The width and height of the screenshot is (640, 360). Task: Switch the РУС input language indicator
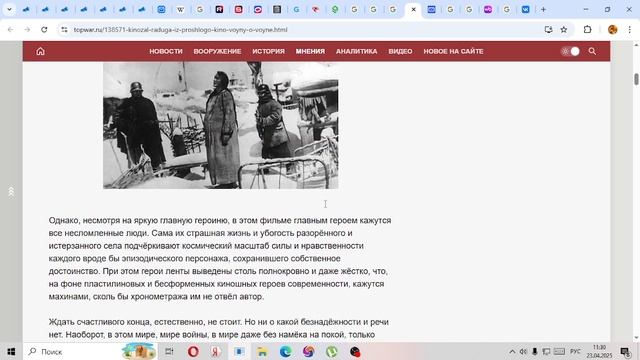pyautogui.click(x=575, y=351)
